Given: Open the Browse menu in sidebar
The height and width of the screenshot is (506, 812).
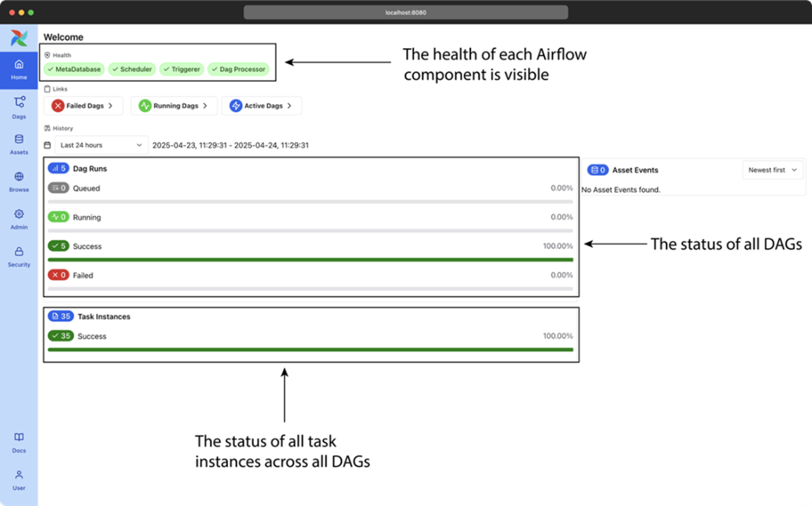Looking at the screenshot, I should click(19, 182).
